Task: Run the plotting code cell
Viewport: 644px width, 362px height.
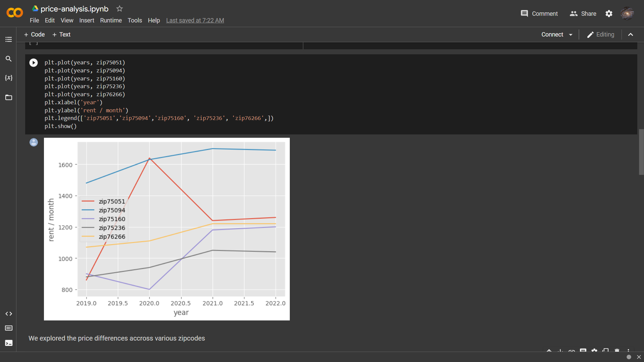Action: 34,63
